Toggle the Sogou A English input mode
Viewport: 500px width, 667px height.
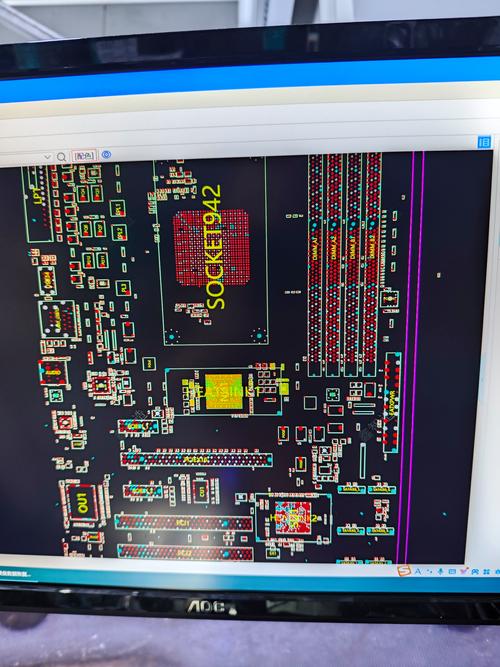click(418, 572)
